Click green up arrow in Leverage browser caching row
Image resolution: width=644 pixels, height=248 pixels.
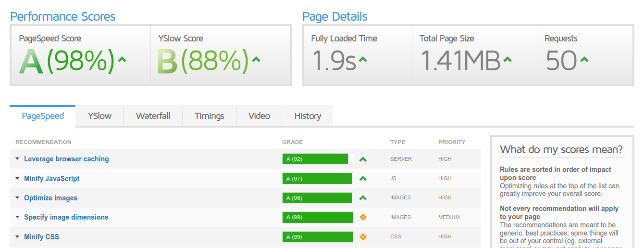click(x=363, y=159)
